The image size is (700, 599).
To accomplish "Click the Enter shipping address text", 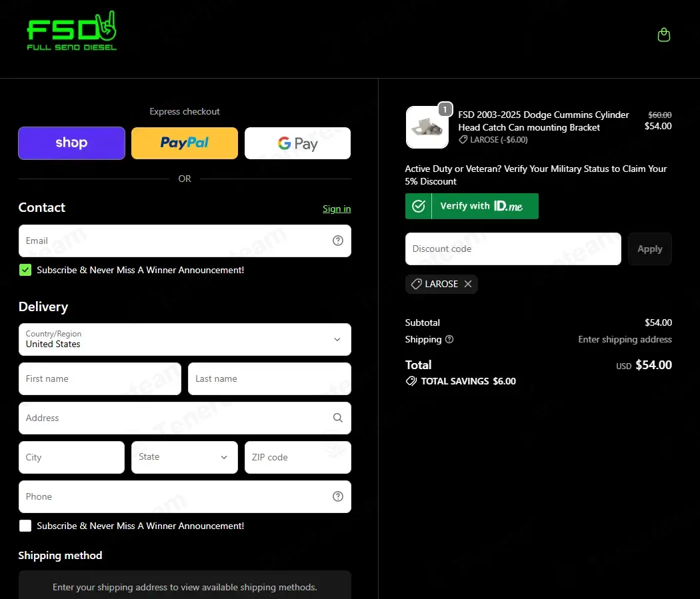I will (x=625, y=339).
